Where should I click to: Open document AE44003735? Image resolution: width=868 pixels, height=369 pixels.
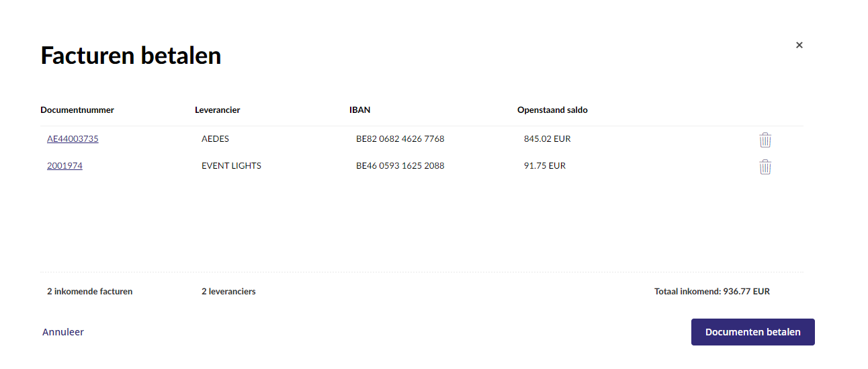point(73,139)
